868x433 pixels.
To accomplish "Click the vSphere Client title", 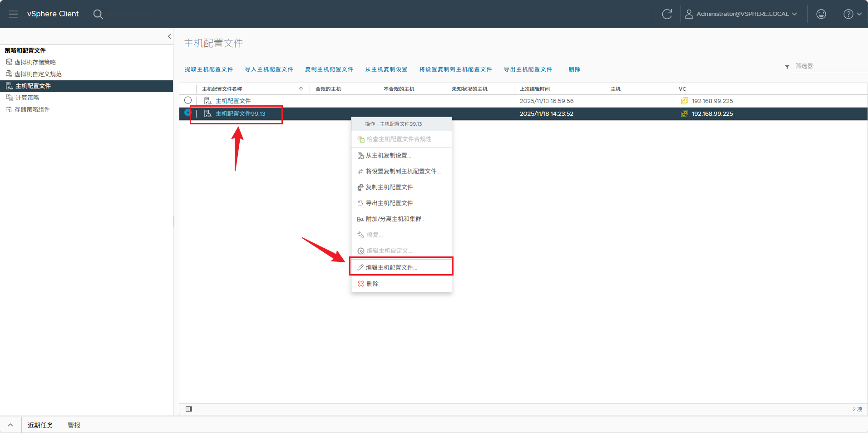I will click(53, 14).
